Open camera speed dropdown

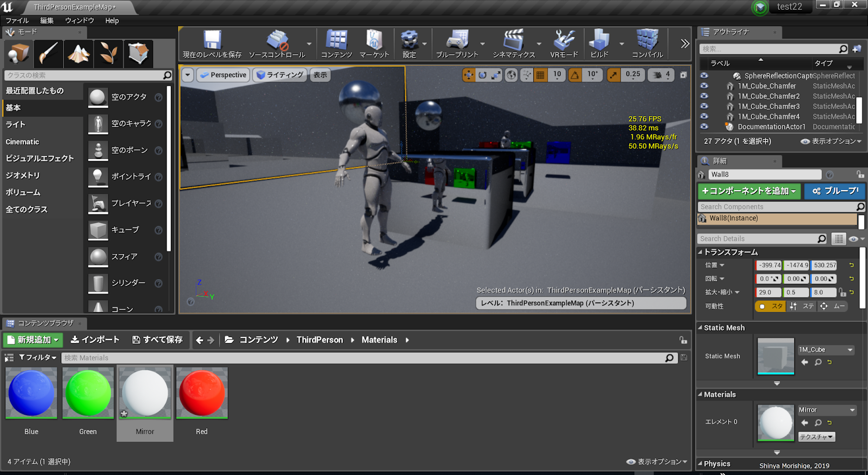pos(662,75)
